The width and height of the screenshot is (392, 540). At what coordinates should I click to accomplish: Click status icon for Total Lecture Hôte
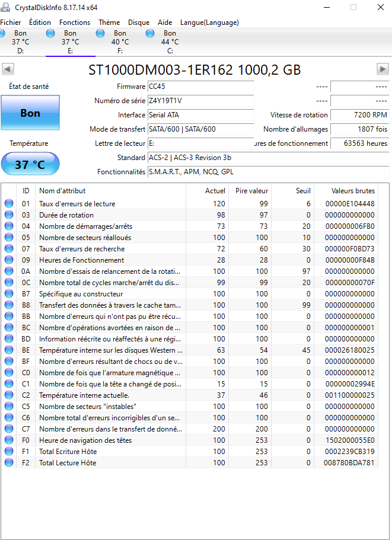tap(9, 463)
